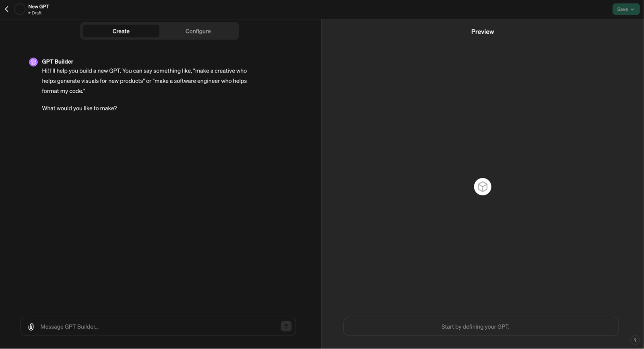Click the 'Hi! I'll help you build' message
This screenshot has height=349, width=644.
click(144, 81)
